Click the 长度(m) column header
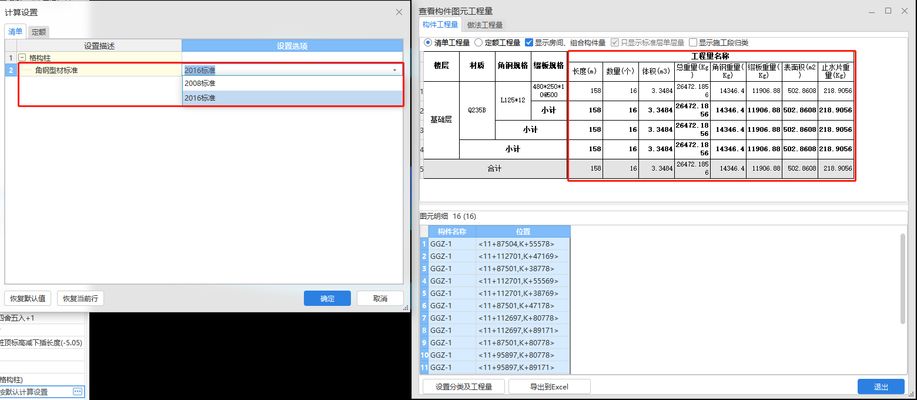 [x=585, y=71]
